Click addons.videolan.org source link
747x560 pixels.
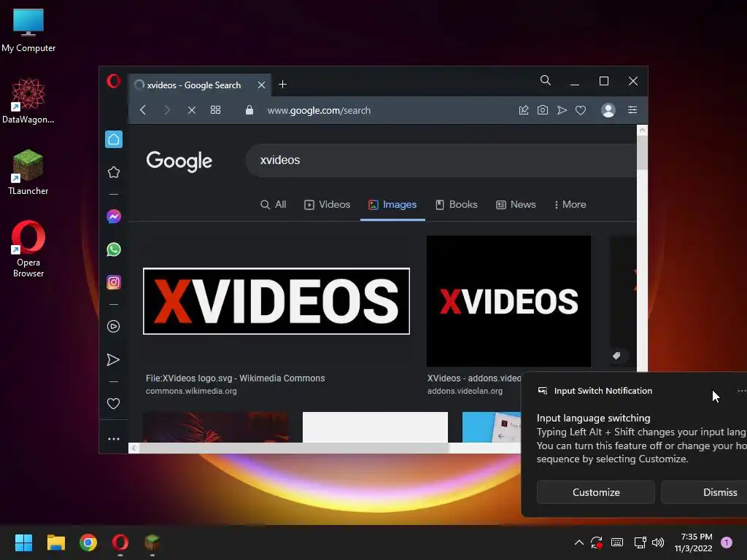(465, 391)
